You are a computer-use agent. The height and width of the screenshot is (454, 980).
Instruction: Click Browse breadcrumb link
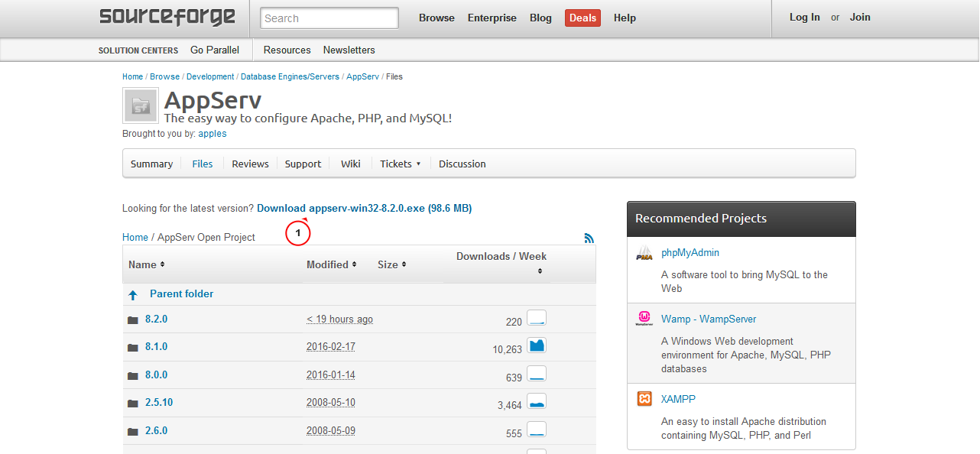point(164,76)
